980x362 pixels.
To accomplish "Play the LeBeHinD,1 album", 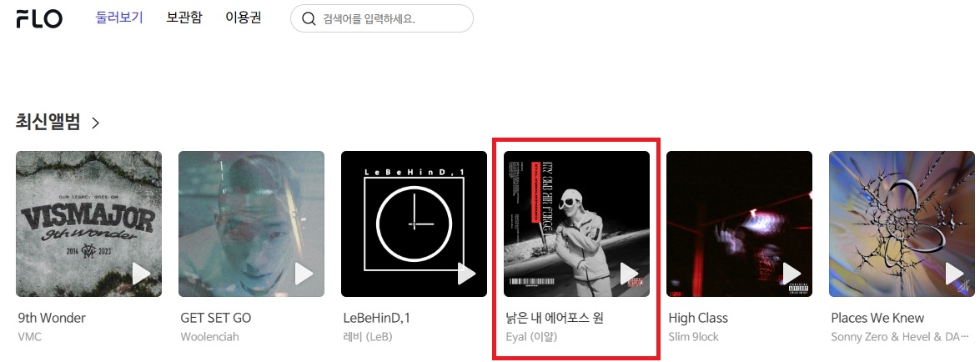I will tap(466, 274).
